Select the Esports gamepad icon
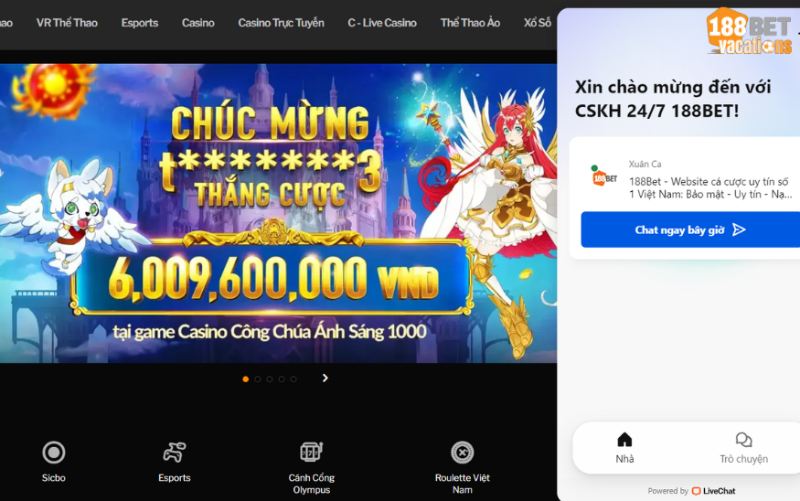800x501 pixels. pyautogui.click(x=174, y=453)
